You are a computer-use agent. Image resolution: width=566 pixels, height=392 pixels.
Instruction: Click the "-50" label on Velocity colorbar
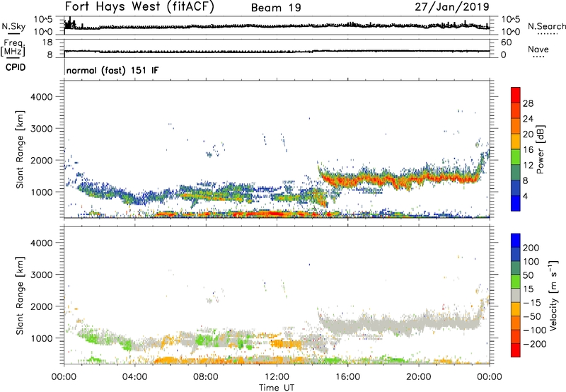pyautogui.click(x=532, y=316)
